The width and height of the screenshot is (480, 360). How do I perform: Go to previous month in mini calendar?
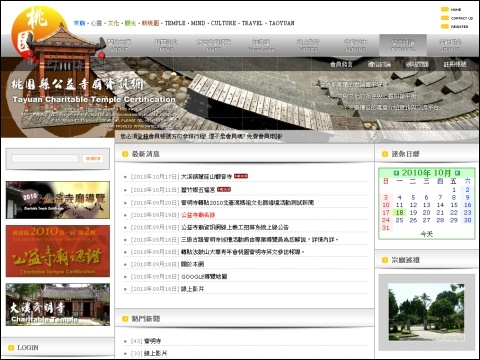(396, 173)
